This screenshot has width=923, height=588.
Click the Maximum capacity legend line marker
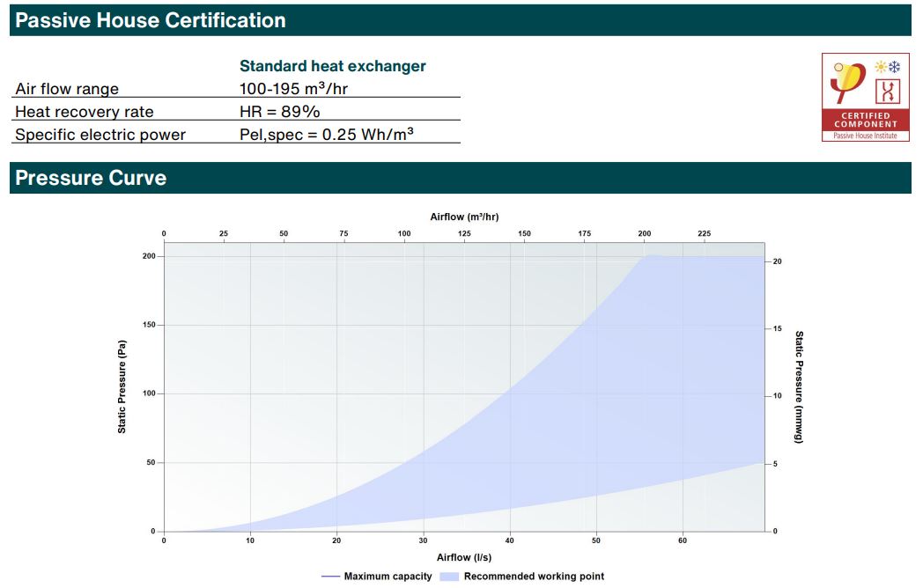point(330,577)
